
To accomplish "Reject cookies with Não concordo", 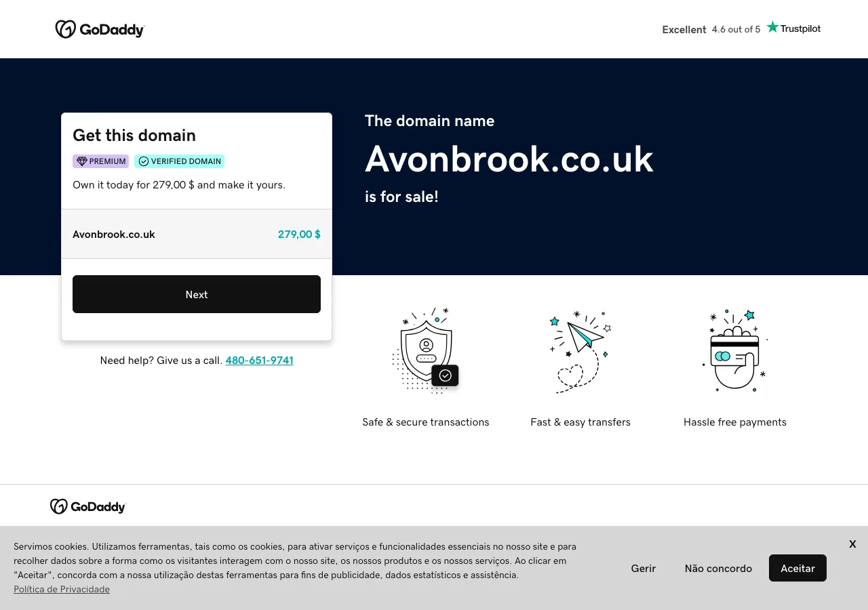I will (718, 568).
